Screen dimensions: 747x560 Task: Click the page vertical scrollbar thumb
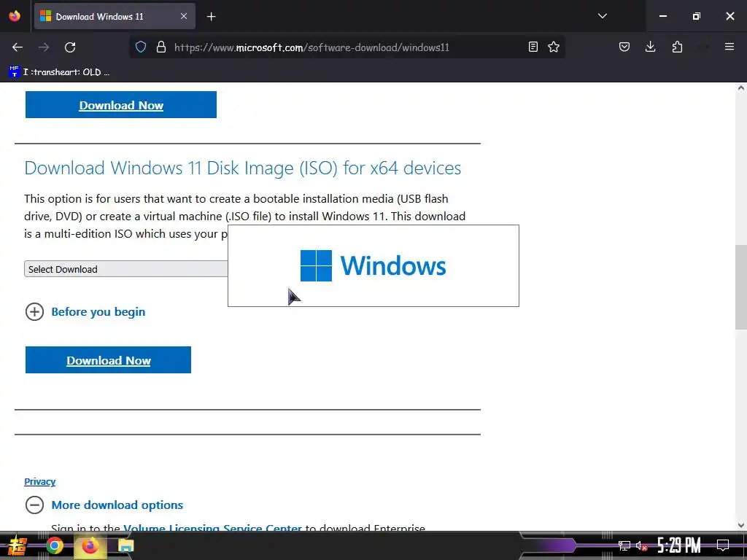pyautogui.click(x=741, y=287)
